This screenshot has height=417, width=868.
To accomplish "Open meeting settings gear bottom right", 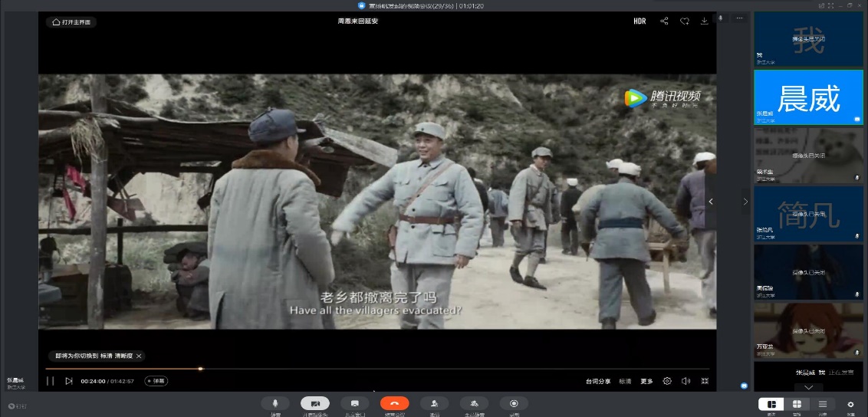I will 851,404.
